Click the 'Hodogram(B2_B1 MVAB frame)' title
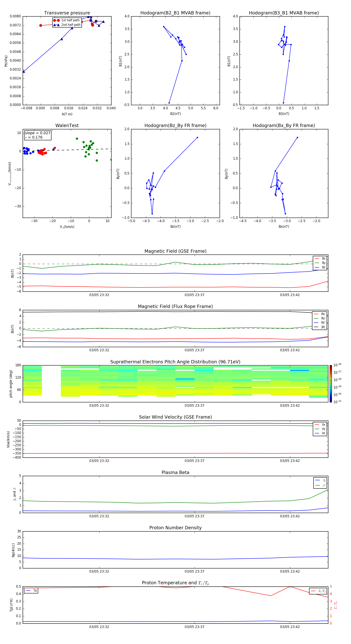 [175, 13]
